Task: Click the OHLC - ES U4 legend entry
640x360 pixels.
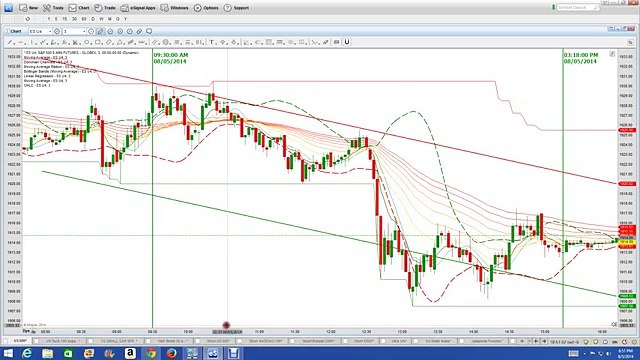Action: coord(37,85)
